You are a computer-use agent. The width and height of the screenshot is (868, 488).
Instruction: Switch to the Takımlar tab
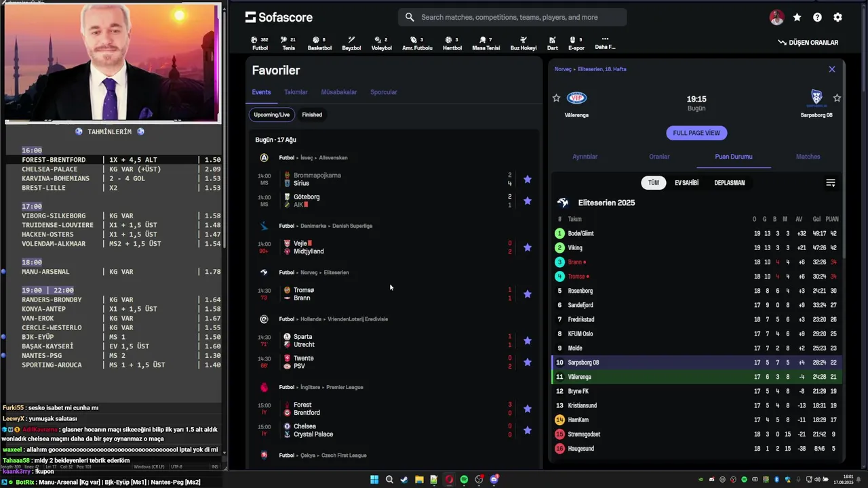(296, 92)
